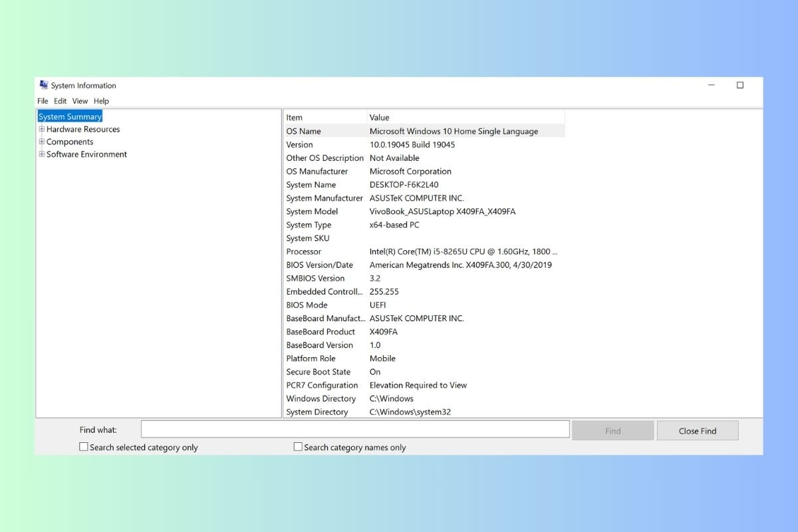The width and height of the screenshot is (798, 532).
Task: Open the View menu
Action: pos(80,101)
